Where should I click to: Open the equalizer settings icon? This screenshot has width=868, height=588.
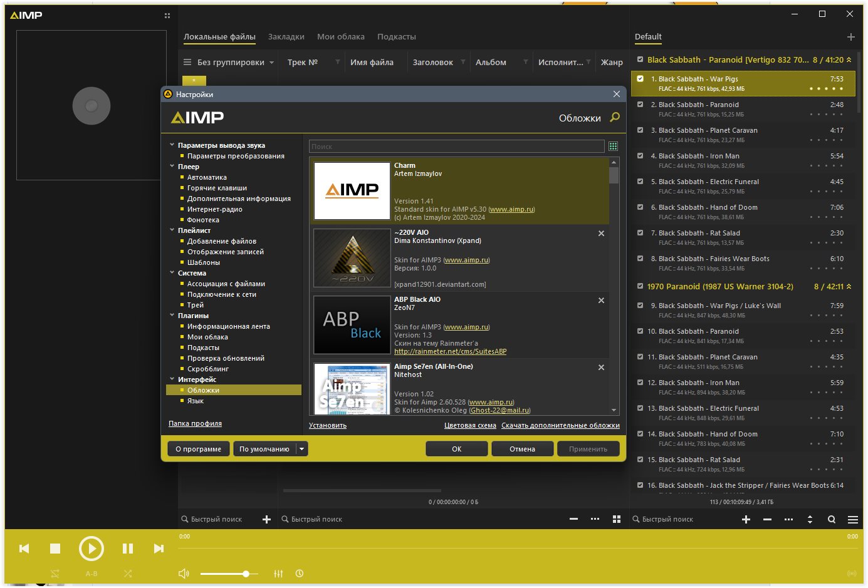click(x=278, y=574)
